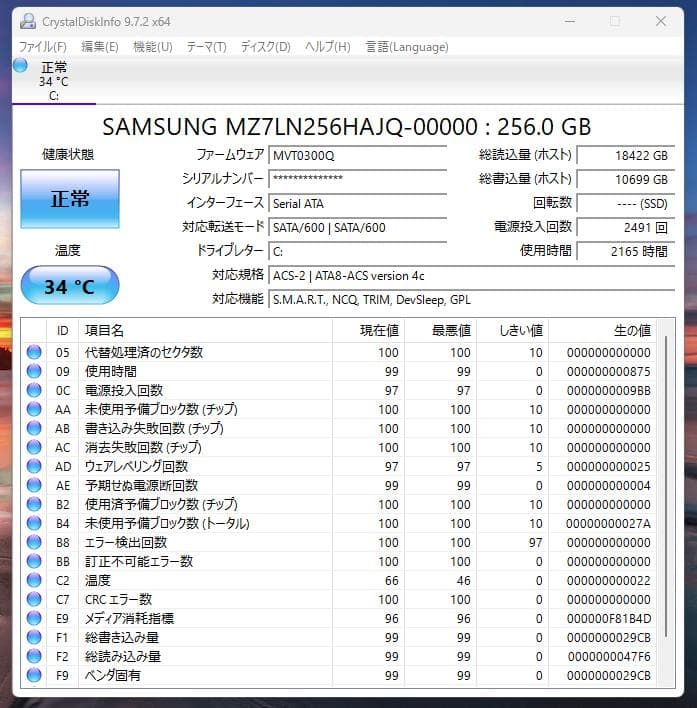Open the ヘルプ(H) menu

click(x=328, y=47)
